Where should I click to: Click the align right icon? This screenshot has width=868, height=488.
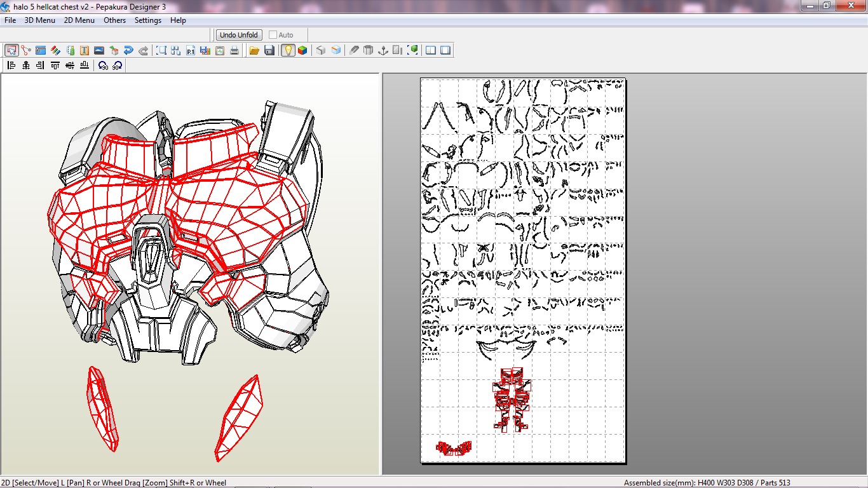tap(41, 65)
